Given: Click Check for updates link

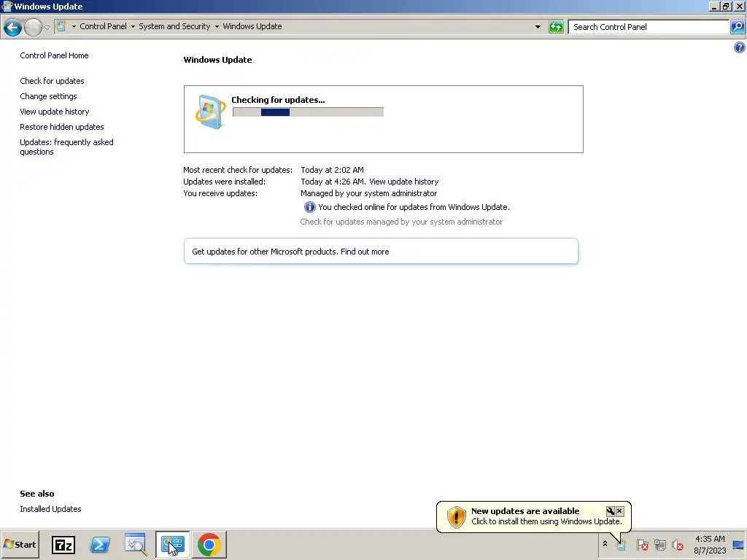Looking at the screenshot, I should pyautogui.click(x=52, y=81).
